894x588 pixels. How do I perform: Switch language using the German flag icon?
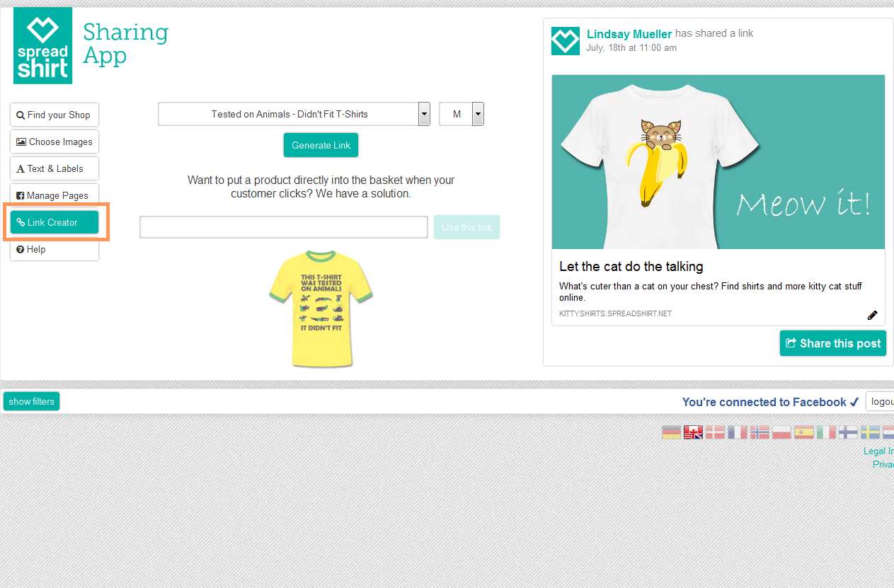(671, 432)
